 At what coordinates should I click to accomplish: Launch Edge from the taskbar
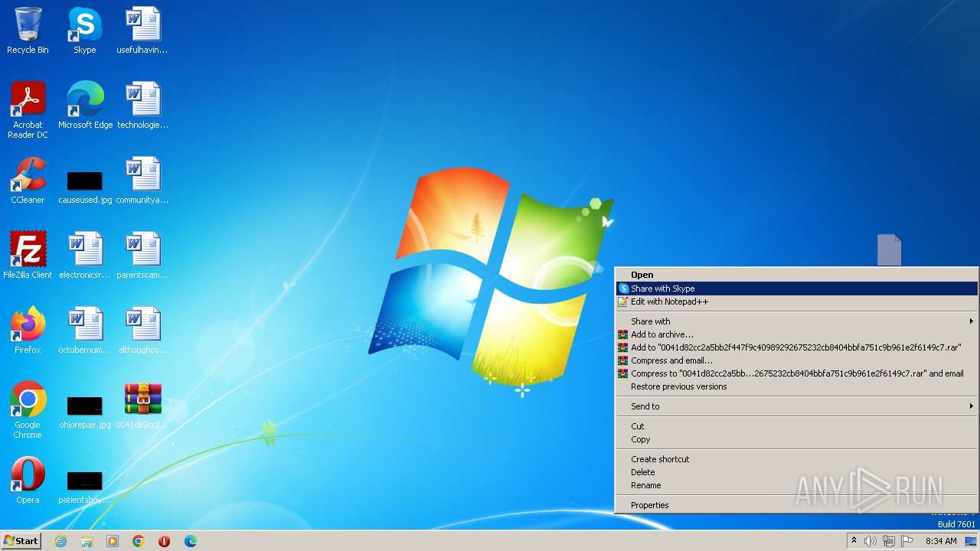190,541
